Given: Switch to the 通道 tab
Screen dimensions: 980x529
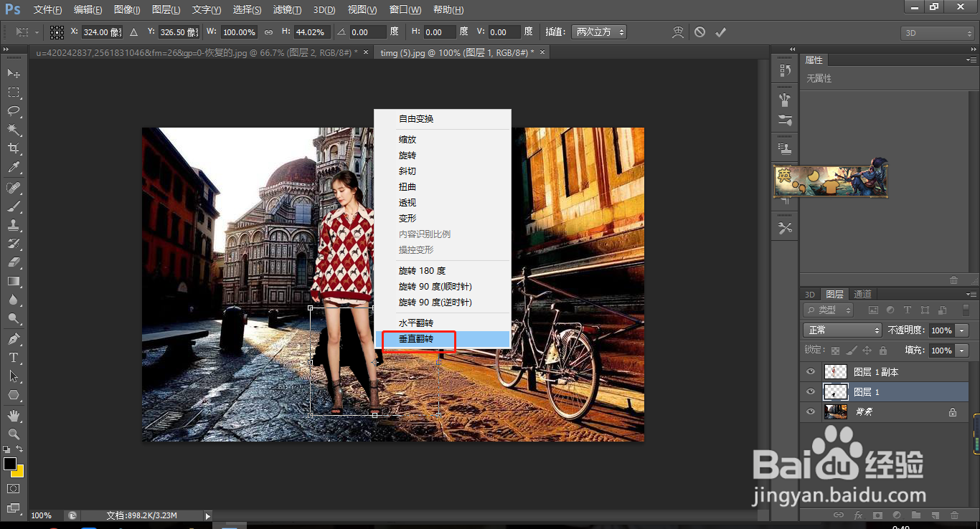Looking at the screenshot, I should [862, 294].
